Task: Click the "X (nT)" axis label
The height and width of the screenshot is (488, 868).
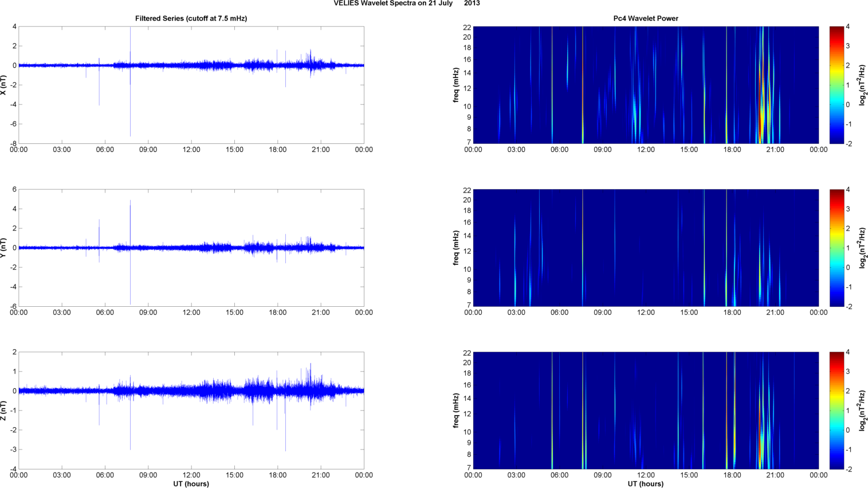Action: 3,85
